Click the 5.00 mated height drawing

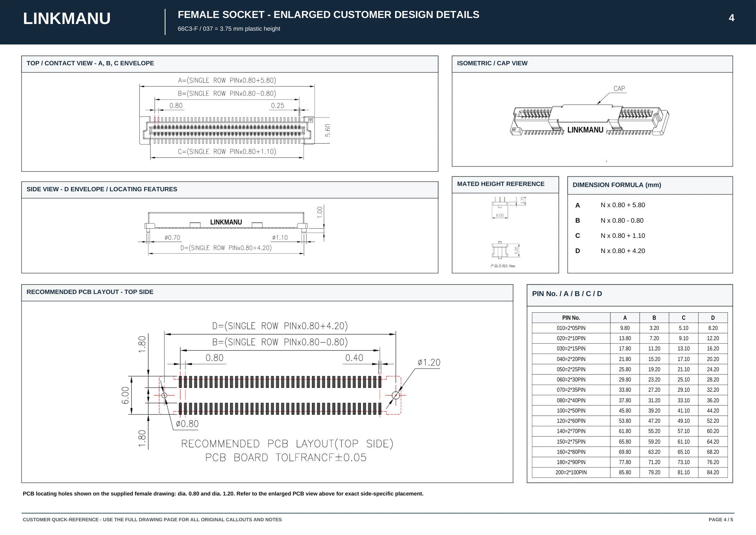tap(506, 250)
